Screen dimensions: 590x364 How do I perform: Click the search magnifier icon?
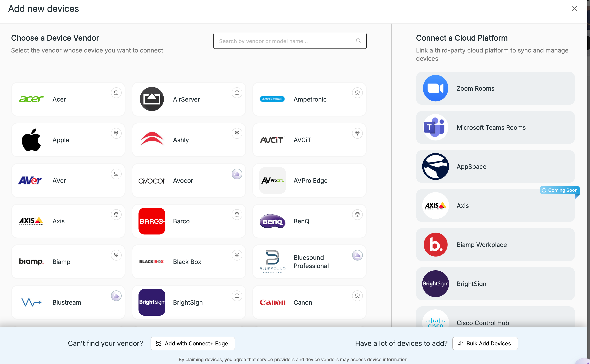coord(359,41)
